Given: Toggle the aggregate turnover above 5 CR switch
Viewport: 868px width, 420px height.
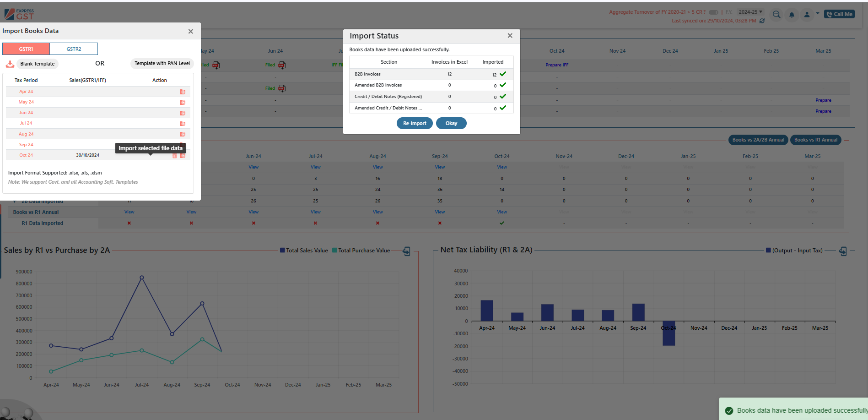Looking at the screenshot, I should coord(713,12).
